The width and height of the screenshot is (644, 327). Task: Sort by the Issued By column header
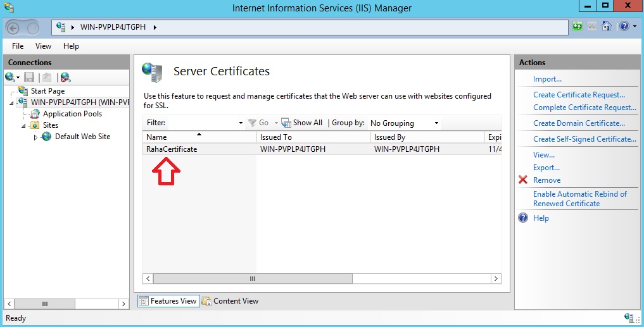pyautogui.click(x=427, y=137)
